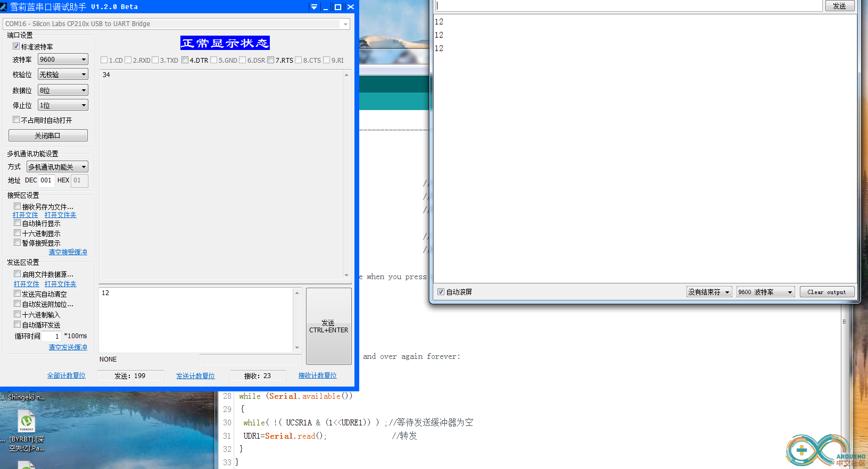Screen dimensions: 868x469
Task: Enable 暂停接受显示 checkbox
Action: [17, 242]
